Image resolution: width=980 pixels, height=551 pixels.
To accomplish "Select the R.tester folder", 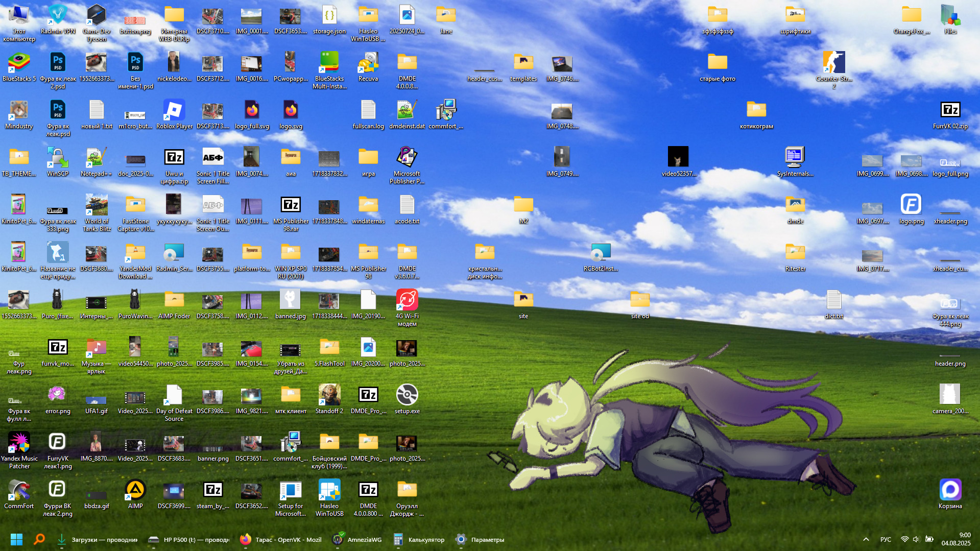I will (795, 257).
